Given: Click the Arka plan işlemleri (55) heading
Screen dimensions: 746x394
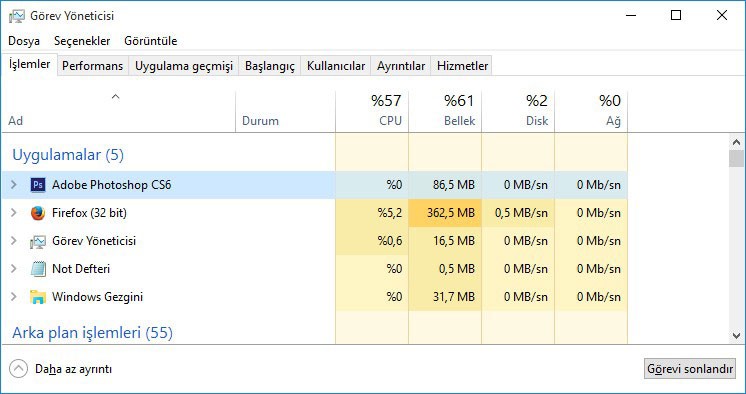Looking at the screenshot, I should (92, 333).
